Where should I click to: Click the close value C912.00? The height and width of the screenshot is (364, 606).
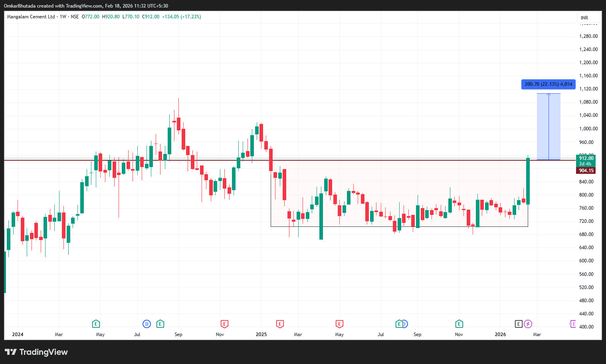pyautogui.click(x=151, y=17)
